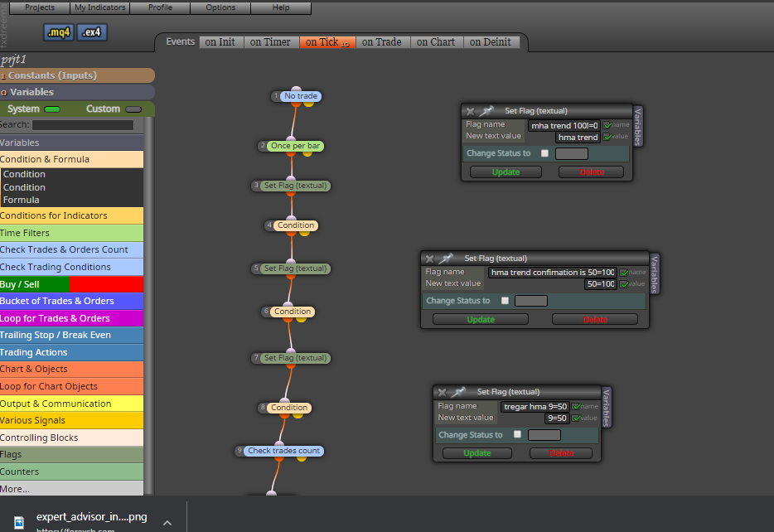
Task: Click Update in 'hma trend confimation' panel
Action: point(481,319)
